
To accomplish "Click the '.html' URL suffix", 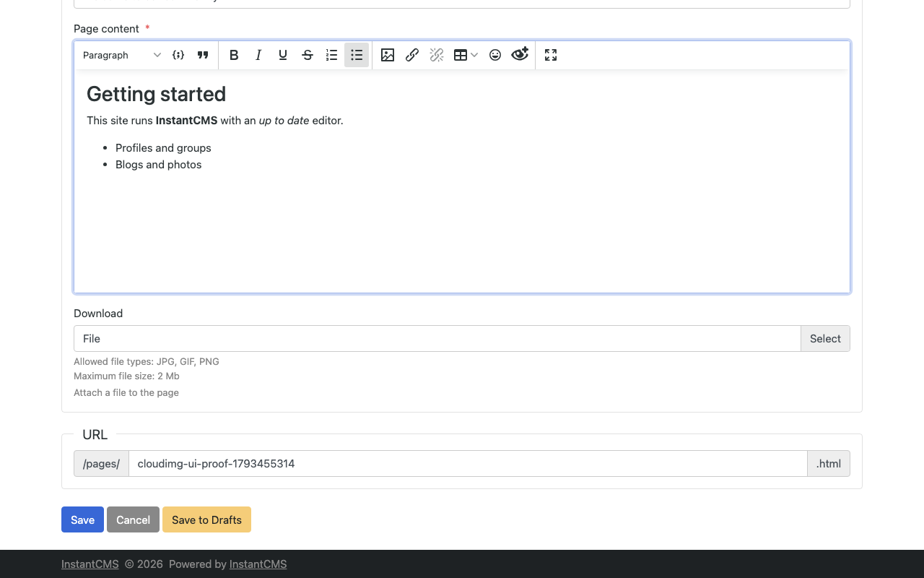I will tap(829, 464).
